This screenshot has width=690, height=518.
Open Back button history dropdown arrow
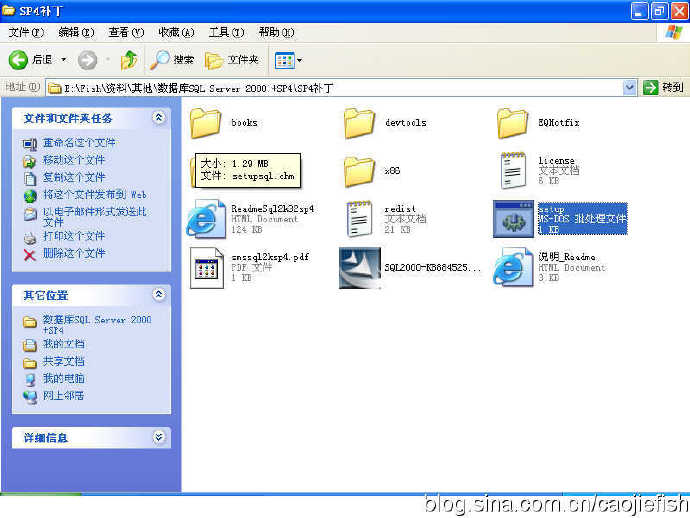click(64, 59)
